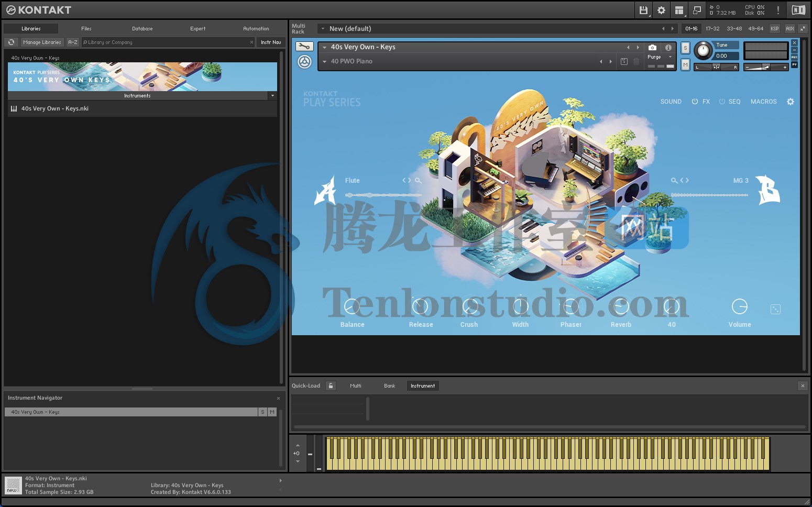
Task: Open snapshot view camera icon
Action: coord(652,47)
